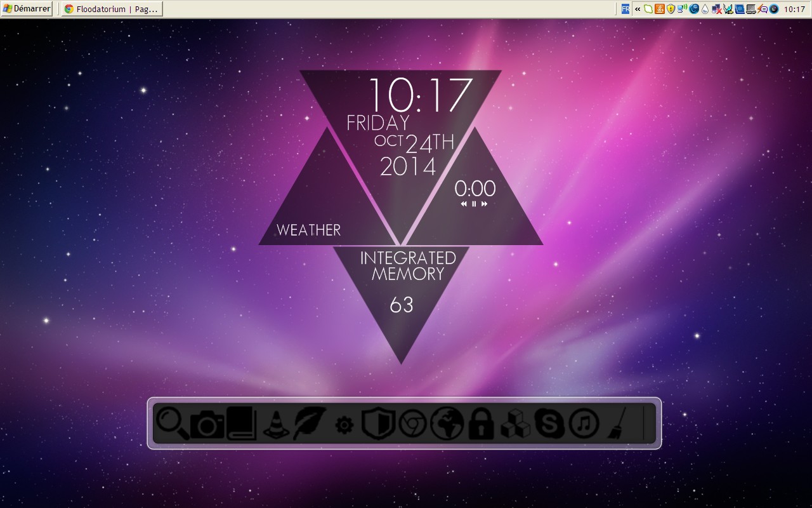Pause playback in the music widget
This screenshot has width=812, height=508.
(474, 204)
